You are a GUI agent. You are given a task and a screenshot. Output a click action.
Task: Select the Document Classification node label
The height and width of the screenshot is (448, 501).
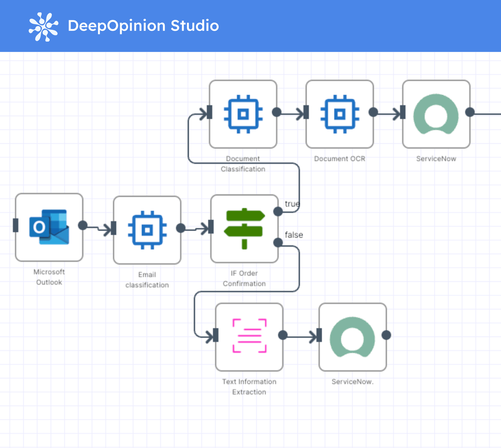[243, 163]
